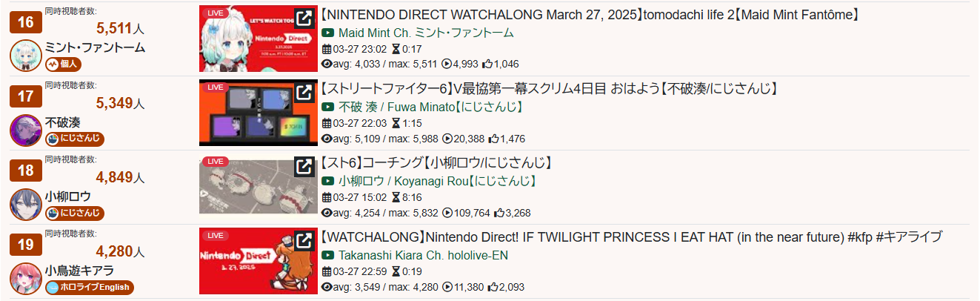Click 小柳ロウ round avatar icon
The image size is (980, 301).
[26, 204]
